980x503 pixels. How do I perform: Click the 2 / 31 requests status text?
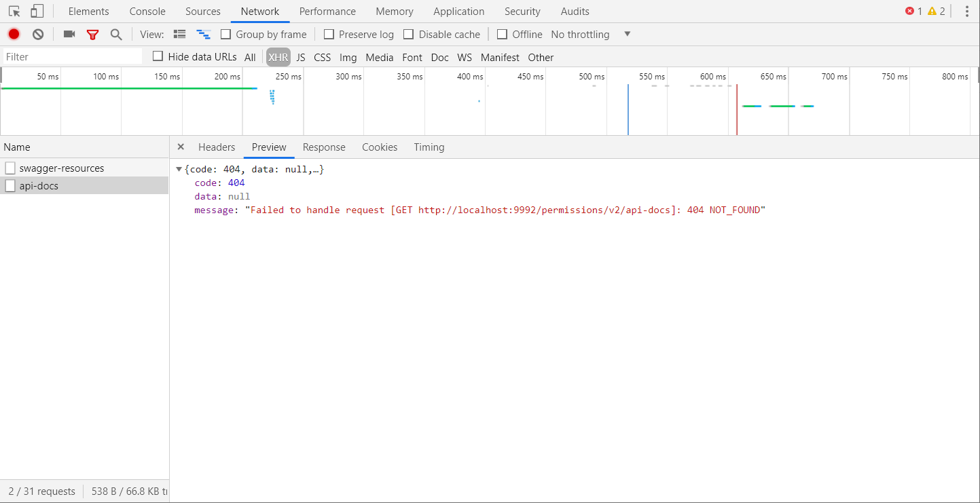42,491
